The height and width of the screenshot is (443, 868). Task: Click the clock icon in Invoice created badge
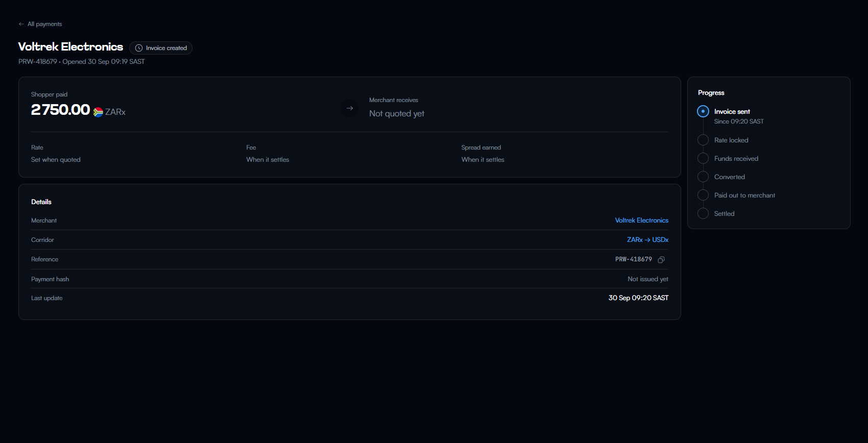(x=139, y=48)
